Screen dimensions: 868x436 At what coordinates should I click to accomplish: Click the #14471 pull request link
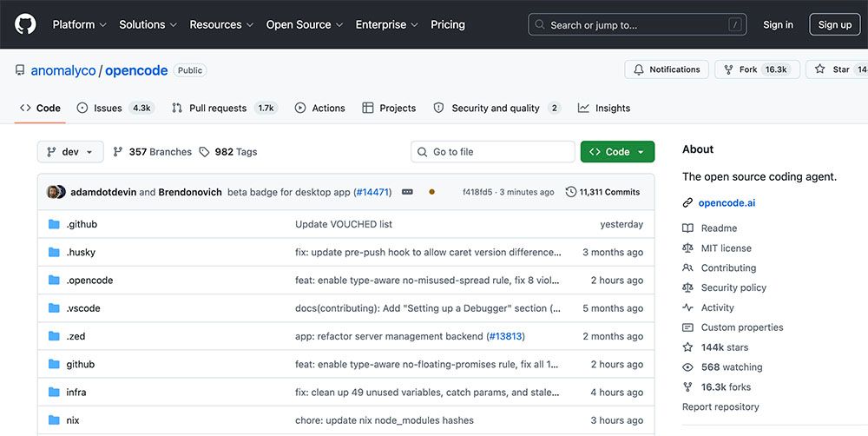click(x=372, y=192)
